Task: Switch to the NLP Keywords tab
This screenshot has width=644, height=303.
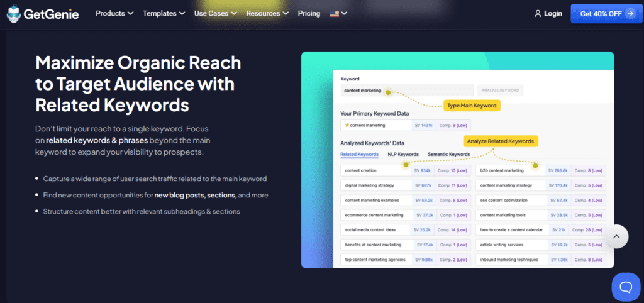Action: coord(403,155)
